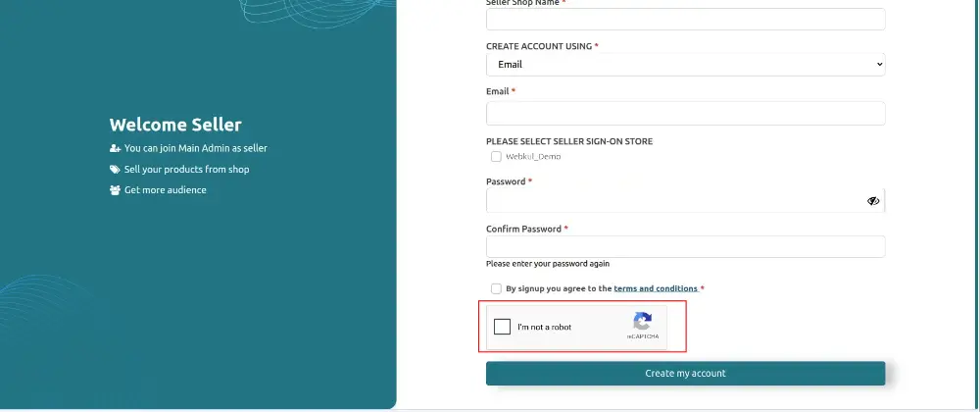Click the user-plus icon beside join Main Admin
Screen dimensions: 980x412
(x=115, y=148)
